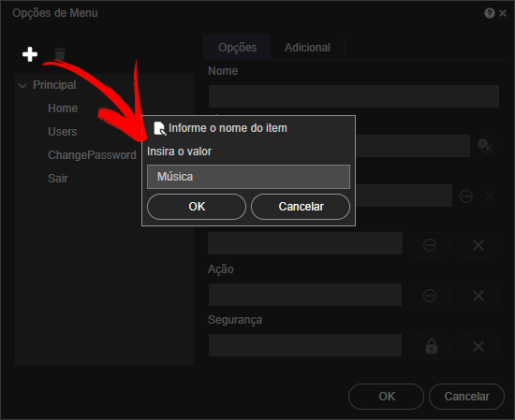Select the Home tree item

click(63, 109)
